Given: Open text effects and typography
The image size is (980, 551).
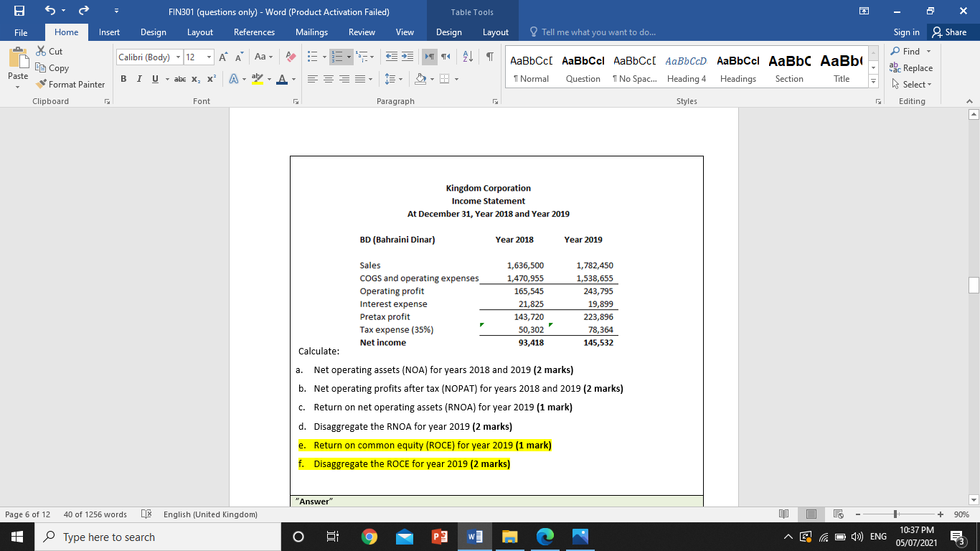Looking at the screenshot, I should (235, 78).
